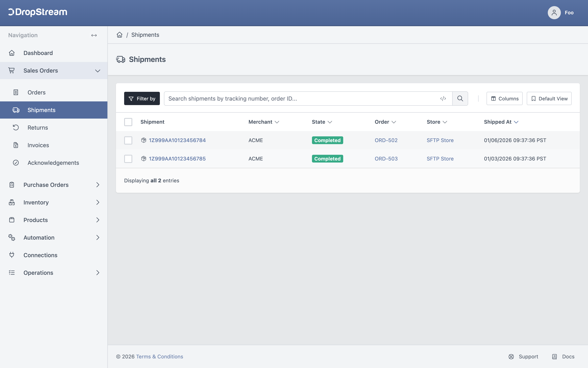Collapse the navigation sidebar with arrows icon
588x368 pixels.
[x=94, y=35]
